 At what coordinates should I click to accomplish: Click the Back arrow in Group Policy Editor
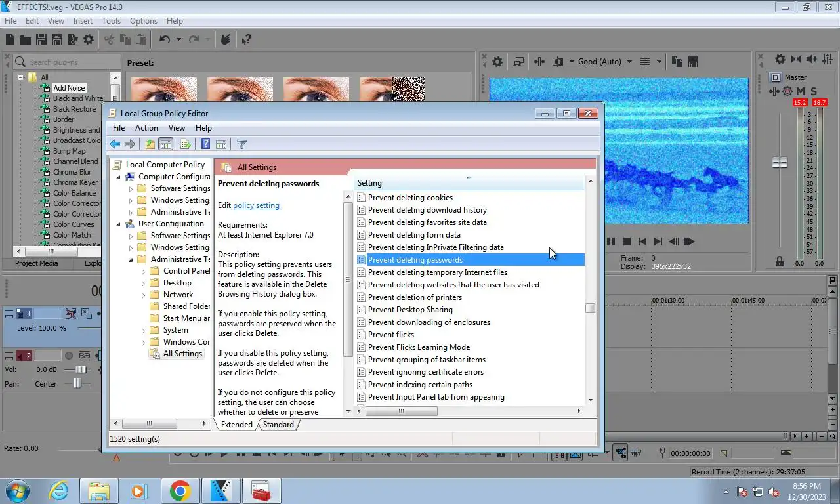[x=115, y=144]
